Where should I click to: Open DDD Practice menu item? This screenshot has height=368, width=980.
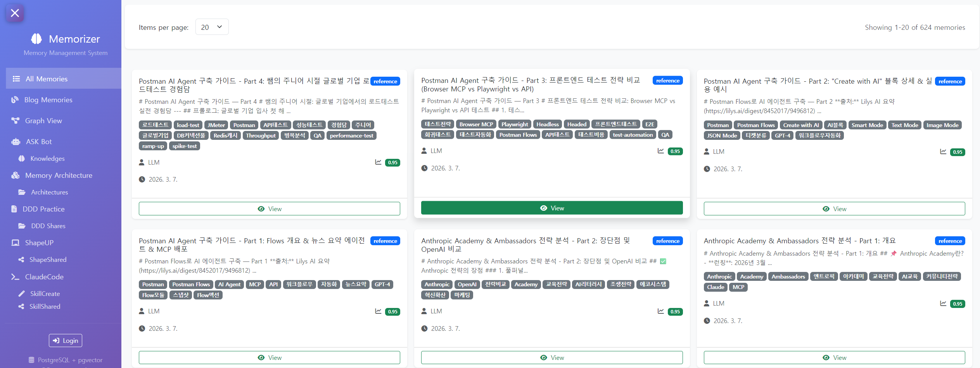click(43, 209)
